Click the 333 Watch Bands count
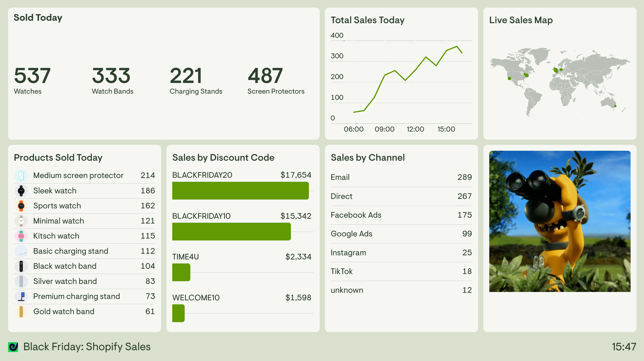 111,76
